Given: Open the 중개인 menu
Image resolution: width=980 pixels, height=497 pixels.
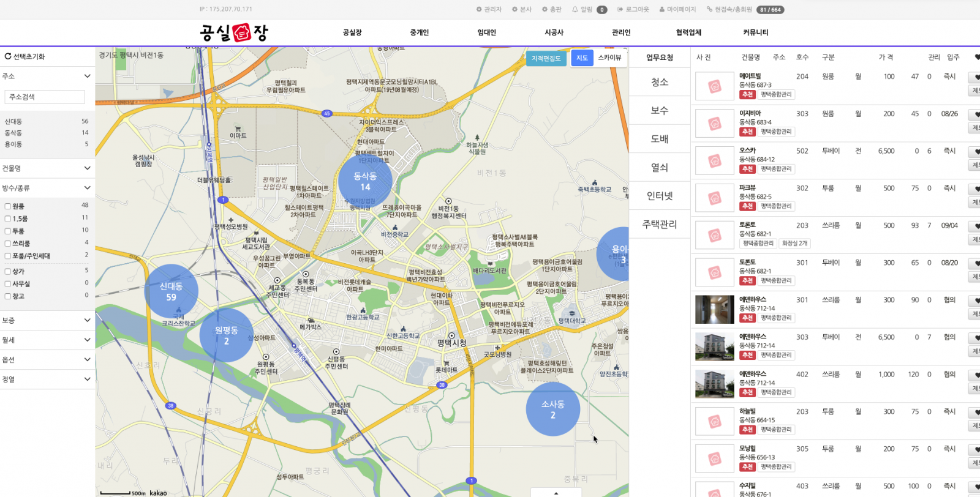Looking at the screenshot, I should (x=419, y=32).
